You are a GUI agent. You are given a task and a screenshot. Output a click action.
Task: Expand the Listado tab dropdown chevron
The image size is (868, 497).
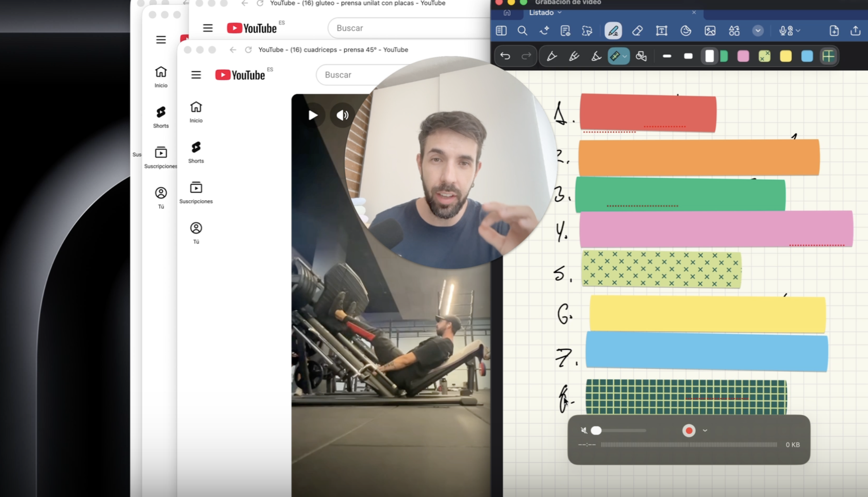tap(559, 12)
